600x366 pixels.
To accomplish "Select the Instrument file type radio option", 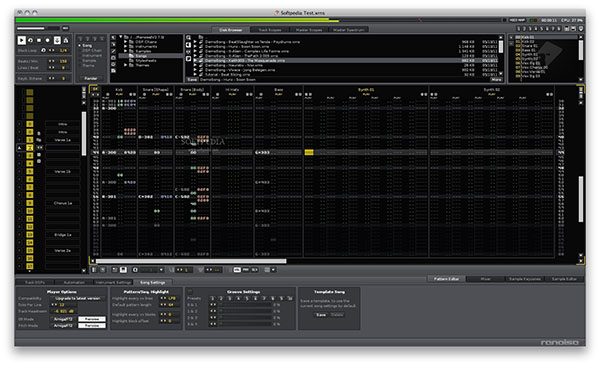I will click(x=80, y=56).
